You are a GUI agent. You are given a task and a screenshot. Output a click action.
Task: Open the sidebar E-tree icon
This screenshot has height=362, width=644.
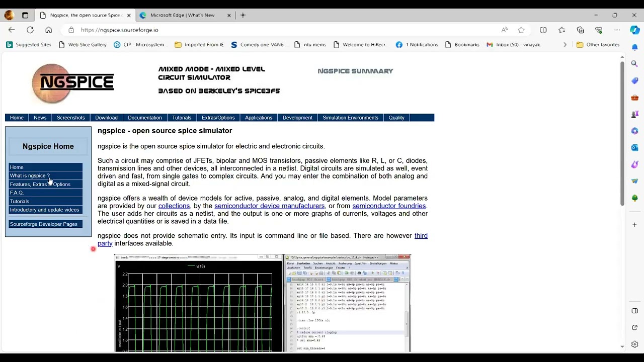[634, 198]
